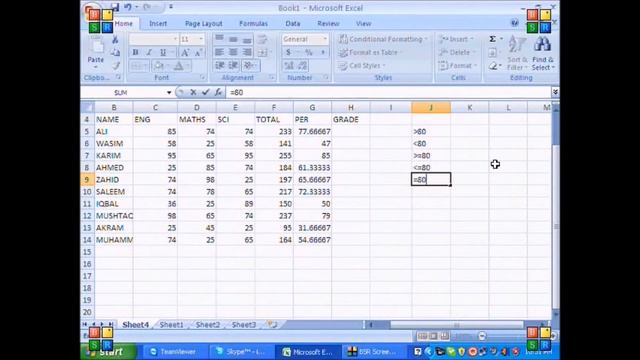
Task: Open the font name dropdown
Action: pyautogui.click(x=175, y=39)
